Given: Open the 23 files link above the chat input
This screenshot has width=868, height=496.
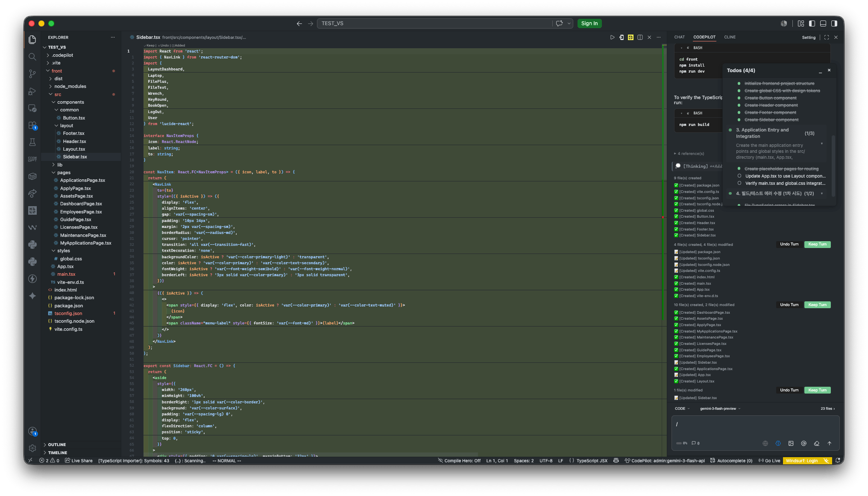Looking at the screenshot, I should click(827, 408).
